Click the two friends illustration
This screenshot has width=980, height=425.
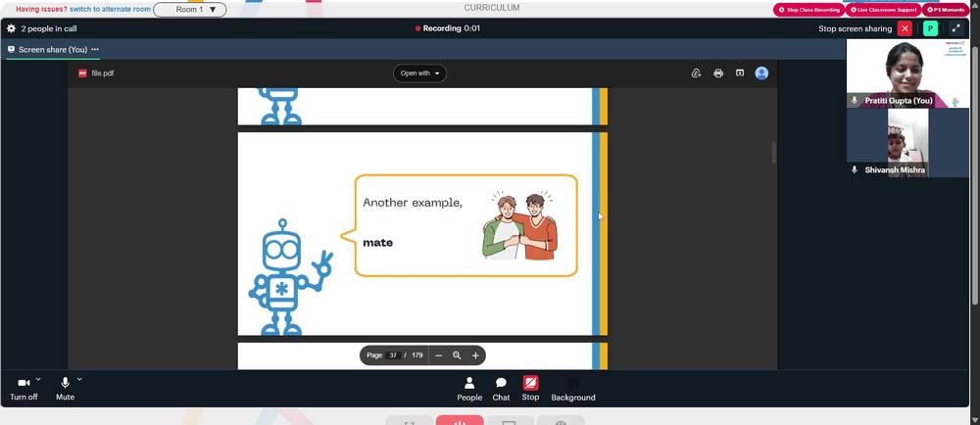(x=519, y=225)
